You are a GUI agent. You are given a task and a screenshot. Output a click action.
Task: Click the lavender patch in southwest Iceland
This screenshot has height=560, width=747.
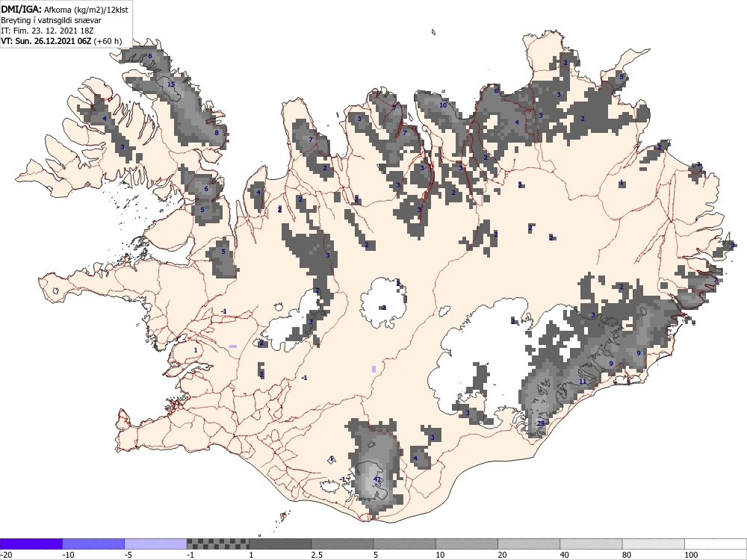233,346
